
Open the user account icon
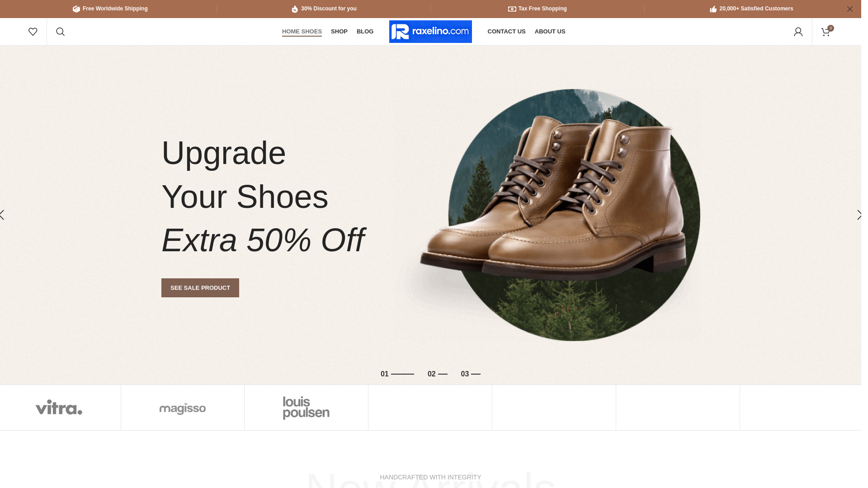(x=798, y=32)
